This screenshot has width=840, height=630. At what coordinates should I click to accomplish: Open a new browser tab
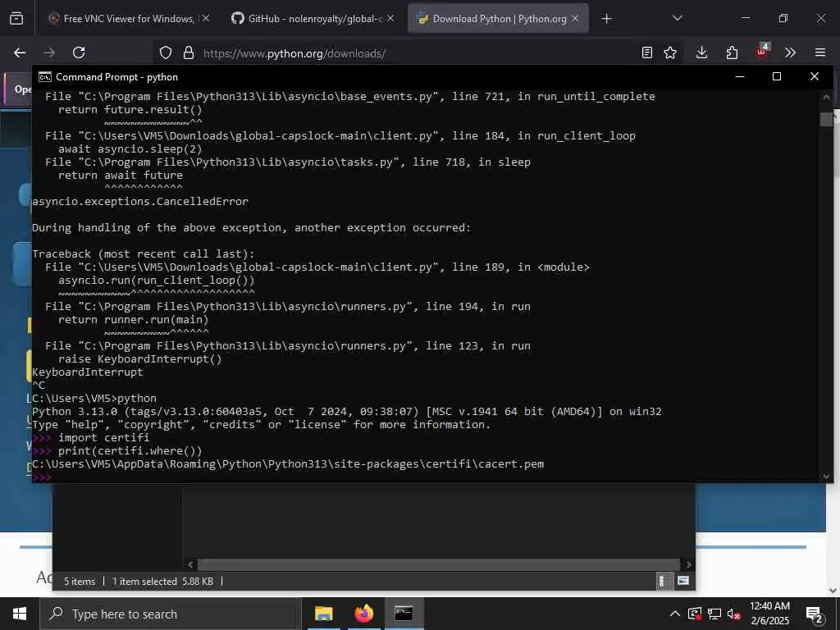tap(606, 19)
